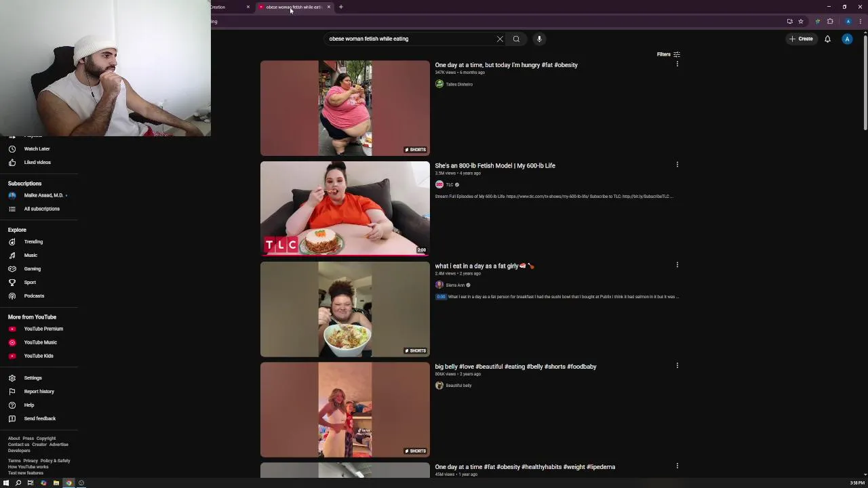
Task: Open Liked videos in sidebar
Action: 39,162
